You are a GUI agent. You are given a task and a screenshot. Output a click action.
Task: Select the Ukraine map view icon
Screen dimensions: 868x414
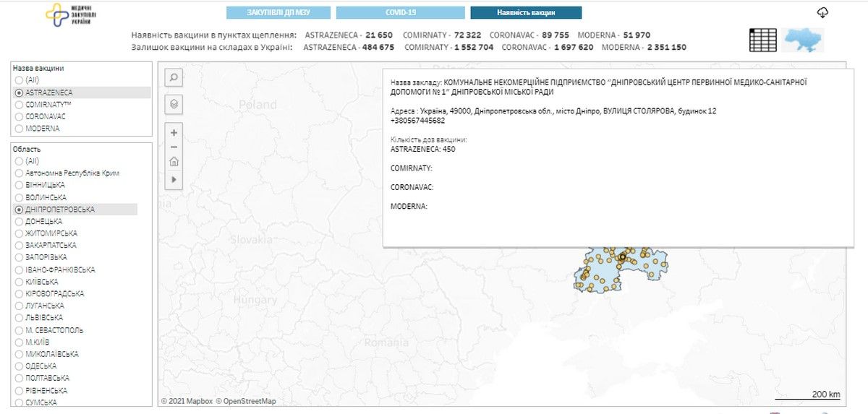pos(804,40)
